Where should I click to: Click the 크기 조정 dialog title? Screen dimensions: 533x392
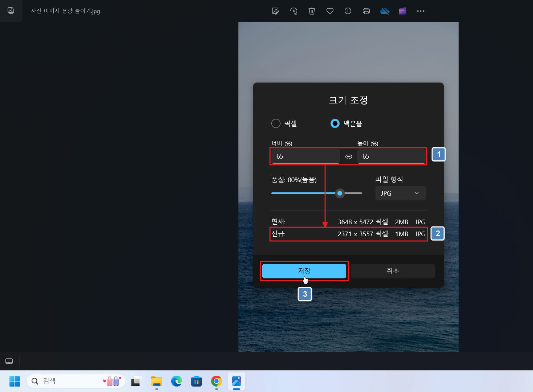click(x=348, y=100)
